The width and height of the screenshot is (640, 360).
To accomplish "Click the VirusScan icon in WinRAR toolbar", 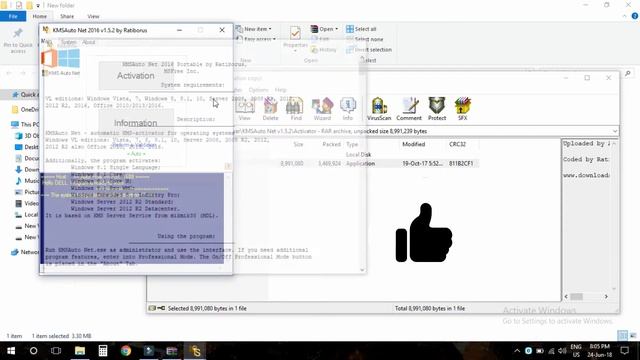I will pos(379,109).
